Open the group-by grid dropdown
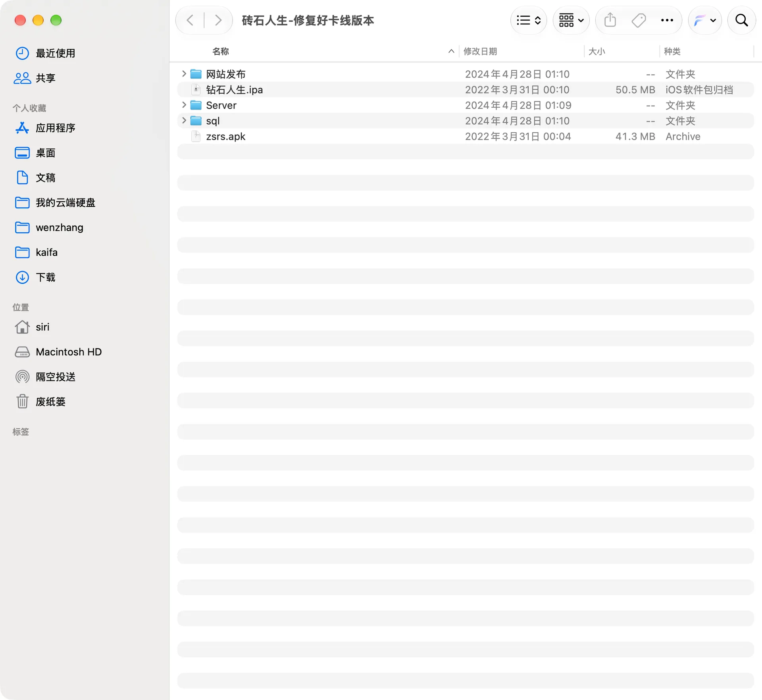 (571, 20)
